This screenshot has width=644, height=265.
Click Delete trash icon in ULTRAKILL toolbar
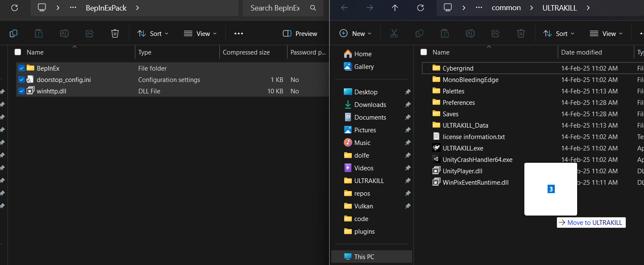tap(521, 33)
